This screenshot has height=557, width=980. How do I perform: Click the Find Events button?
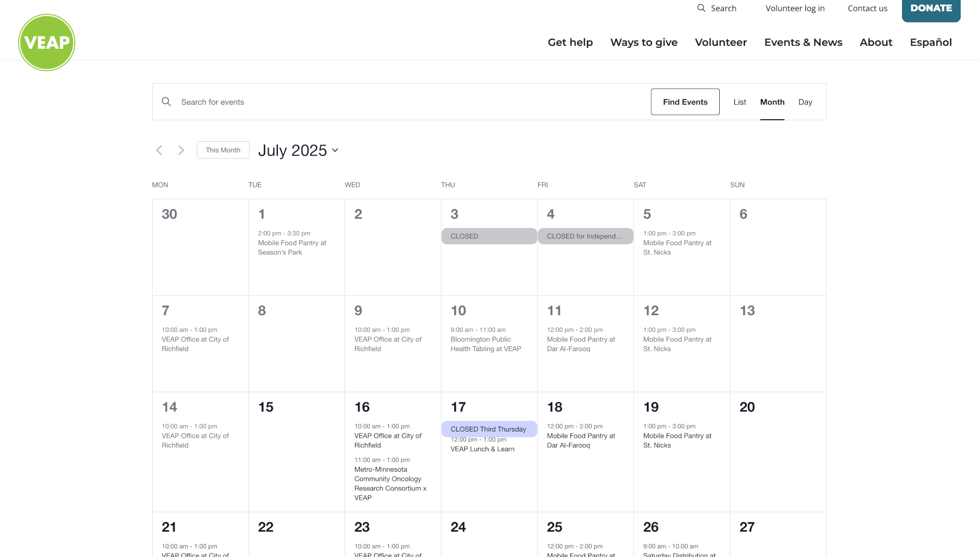[685, 102]
